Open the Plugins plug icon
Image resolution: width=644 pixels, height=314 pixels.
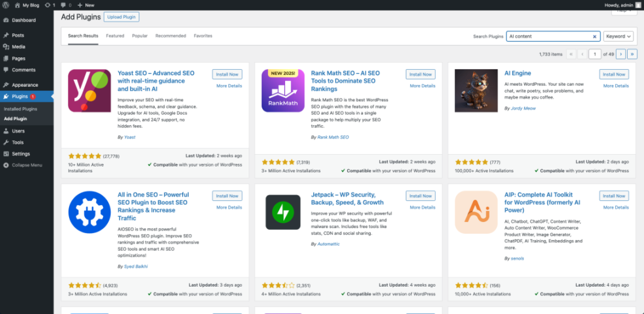[6, 97]
